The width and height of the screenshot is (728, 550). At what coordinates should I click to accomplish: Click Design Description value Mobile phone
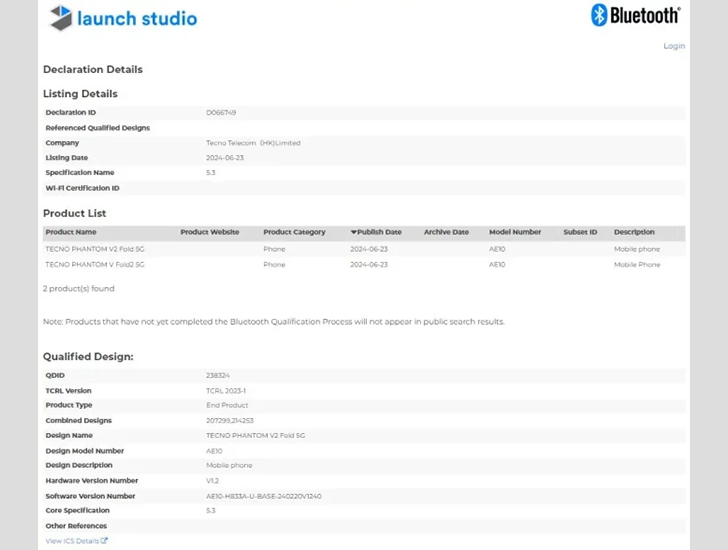click(x=229, y=465)
